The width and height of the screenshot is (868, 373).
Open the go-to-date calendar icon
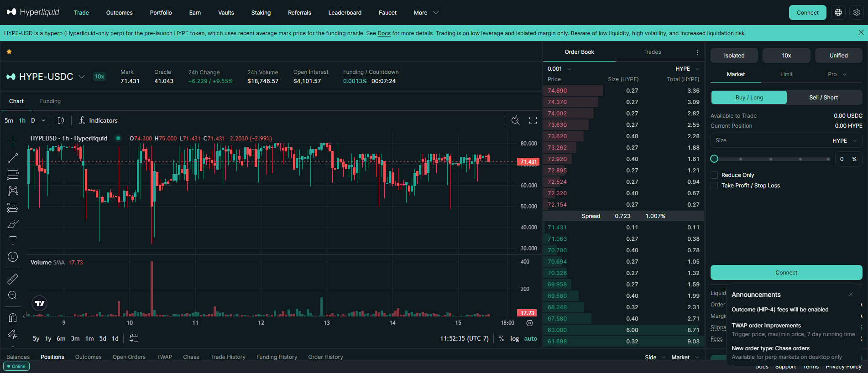(134, 338)
